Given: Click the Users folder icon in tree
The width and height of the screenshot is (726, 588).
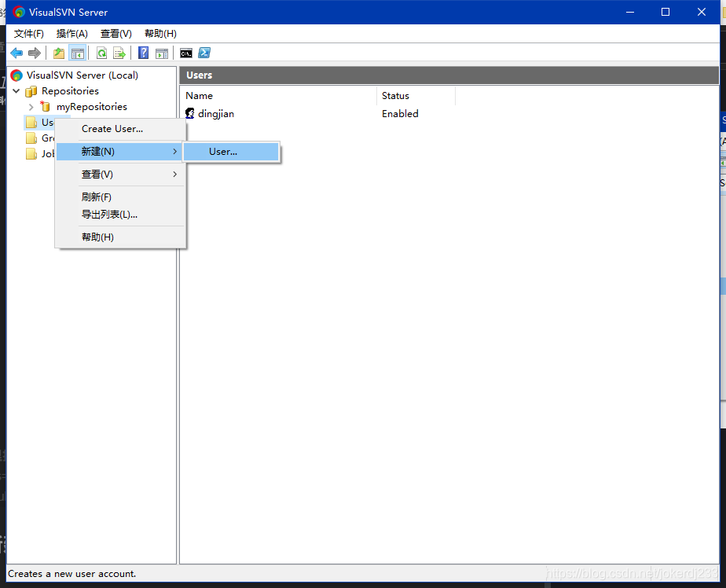Looking at the screenshot, I should [x=31, y=123].
